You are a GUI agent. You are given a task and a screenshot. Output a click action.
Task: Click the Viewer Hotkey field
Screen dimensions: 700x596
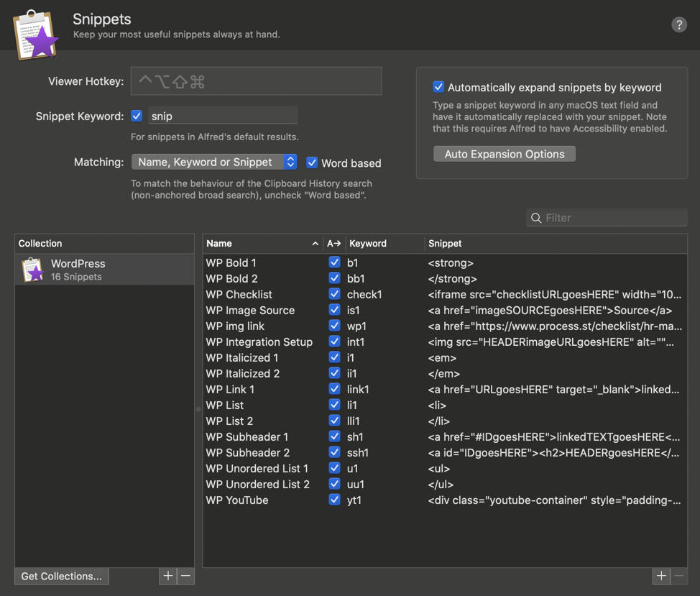point(257,81)
